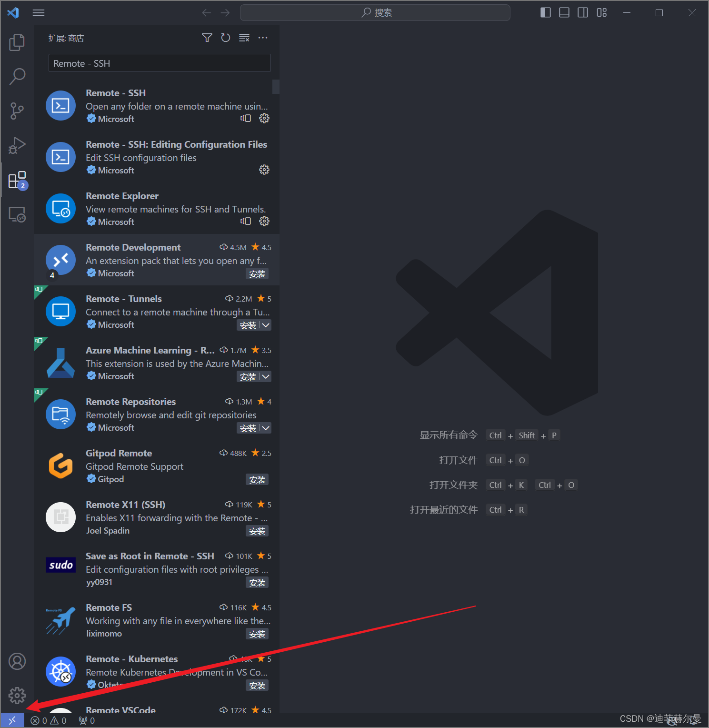Image resolution: width=709 pixels, height=728 pixels.
Task: Open the Search view in activity bar
Action: [17, 76]
